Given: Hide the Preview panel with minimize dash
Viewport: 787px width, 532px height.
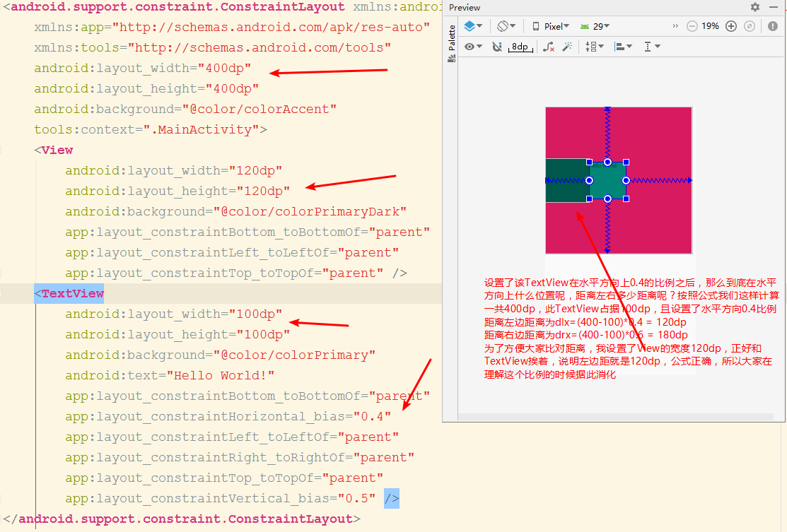Looking at the screenshot, I should 774,7.
